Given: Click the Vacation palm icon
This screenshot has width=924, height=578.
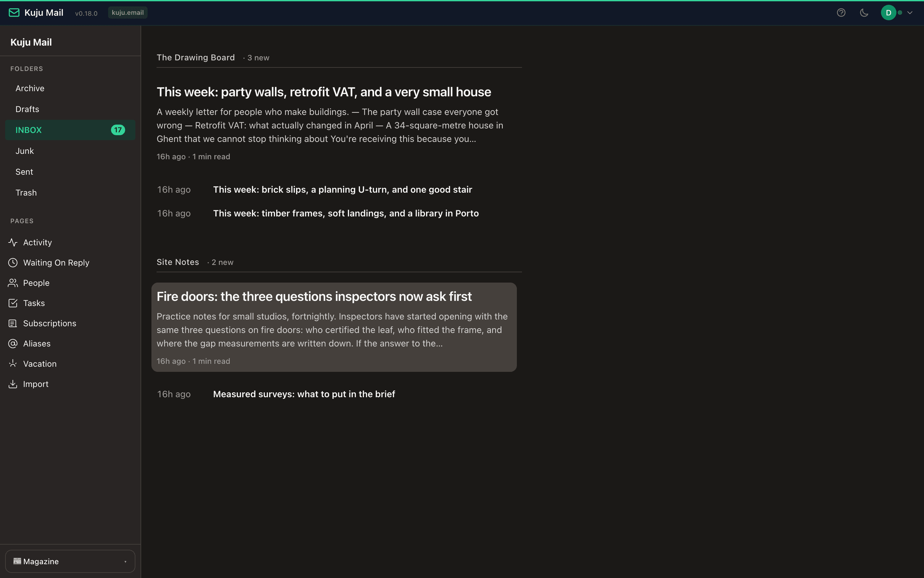Looking at the screenshot, I should [13, 363].
